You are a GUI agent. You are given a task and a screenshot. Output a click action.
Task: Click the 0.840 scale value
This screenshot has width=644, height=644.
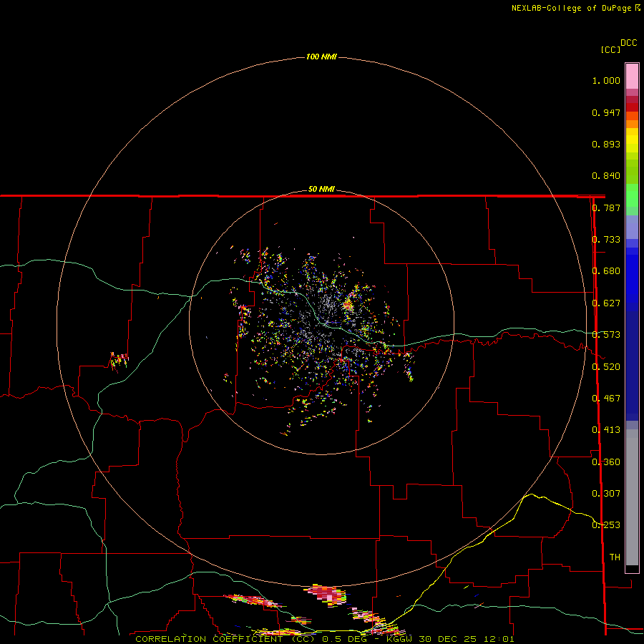pyautogui.click(x=606, y=176)
